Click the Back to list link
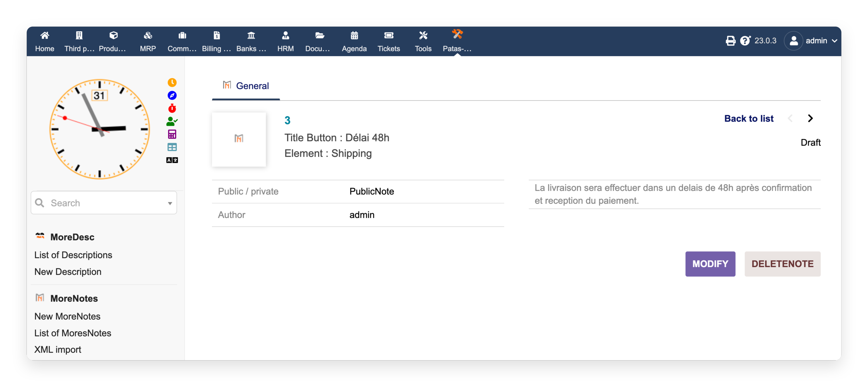This screenshot has height=387, width=868. 749,119
